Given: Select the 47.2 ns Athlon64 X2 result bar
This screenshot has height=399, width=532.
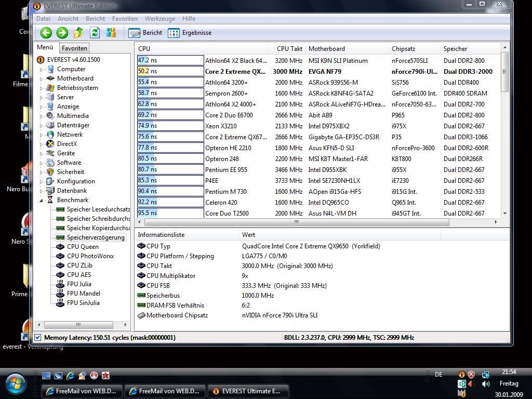Looking at the screenshot, I should click(170, 60).
